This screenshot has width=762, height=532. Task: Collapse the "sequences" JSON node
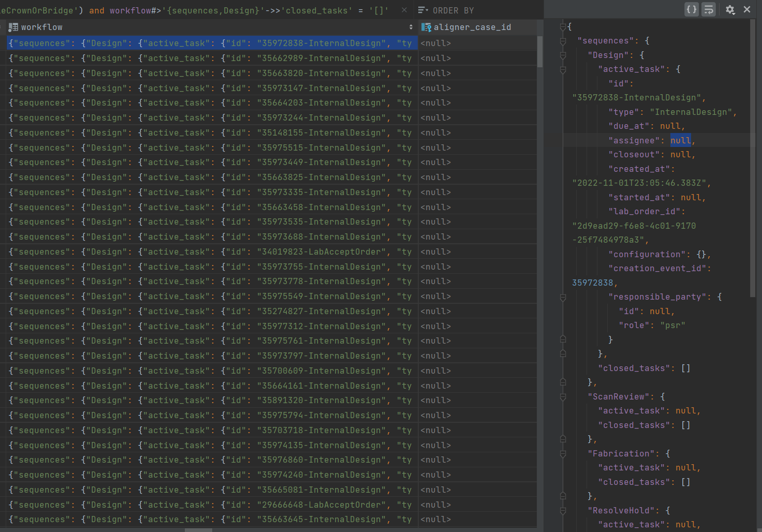tap(563, 41)
